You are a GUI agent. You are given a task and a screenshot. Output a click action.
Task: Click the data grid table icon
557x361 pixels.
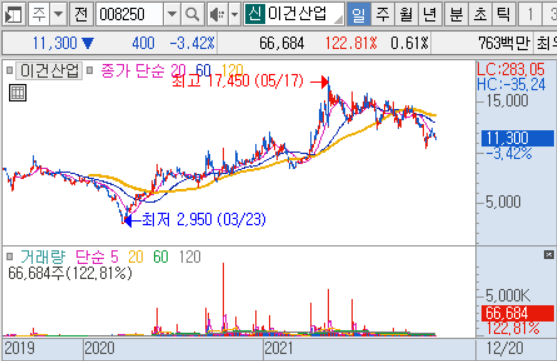17,93
